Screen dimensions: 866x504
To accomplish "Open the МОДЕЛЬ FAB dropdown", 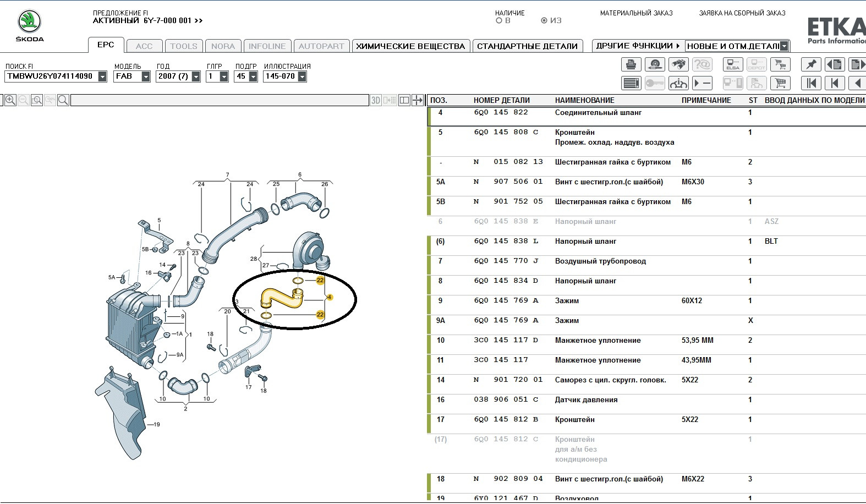I will coord(146,76).
